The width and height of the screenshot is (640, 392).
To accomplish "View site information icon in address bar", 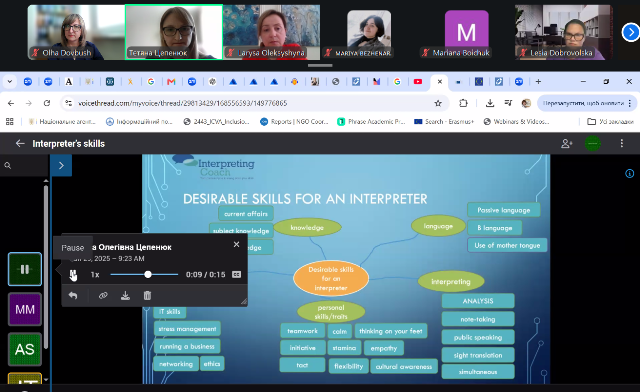I will [69, 103].
